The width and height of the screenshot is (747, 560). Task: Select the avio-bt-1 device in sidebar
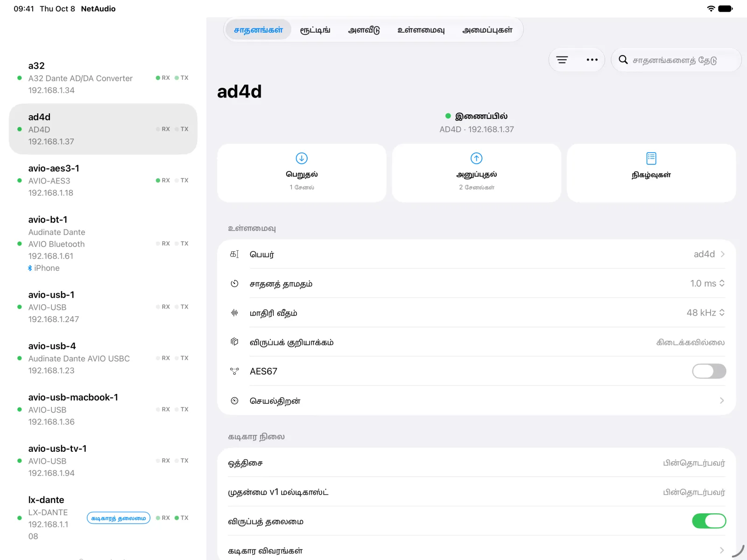(103, 244)
